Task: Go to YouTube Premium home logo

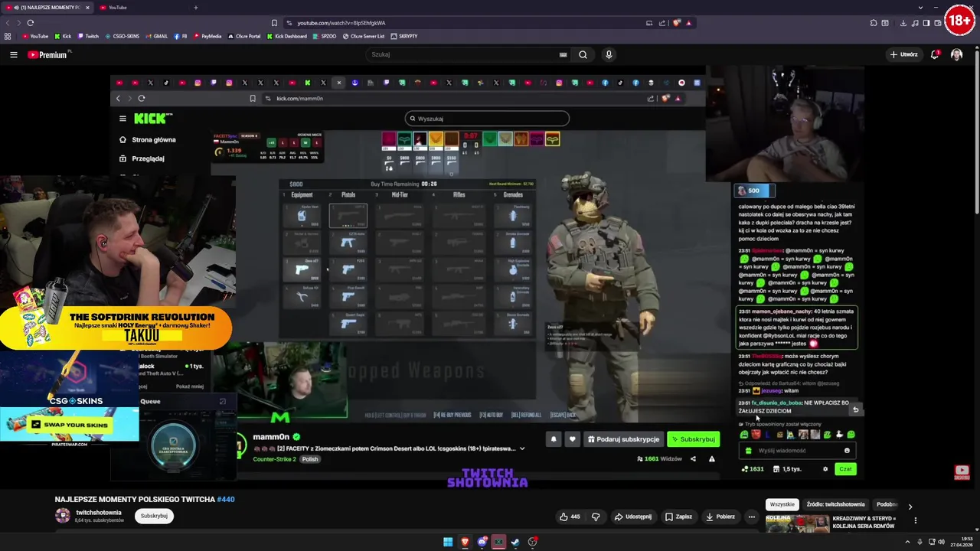Action: pyautogui.click(x=48, y=54)
